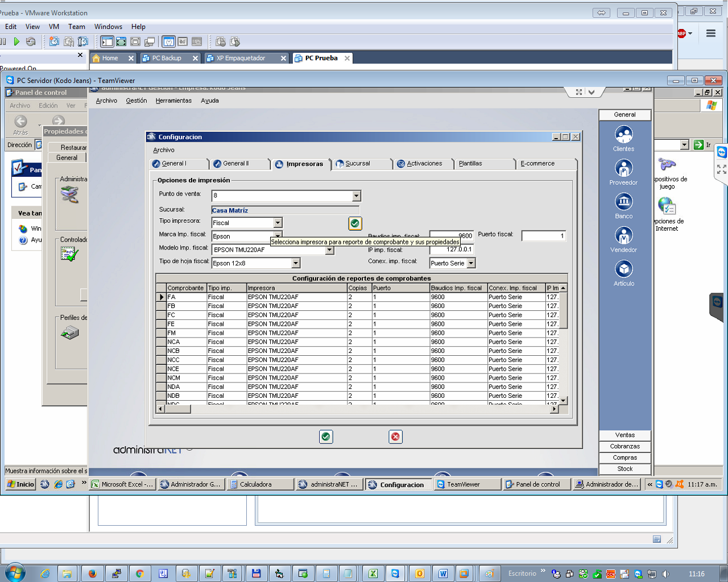Cancel configuration with red X button

[x=395, y=436]
